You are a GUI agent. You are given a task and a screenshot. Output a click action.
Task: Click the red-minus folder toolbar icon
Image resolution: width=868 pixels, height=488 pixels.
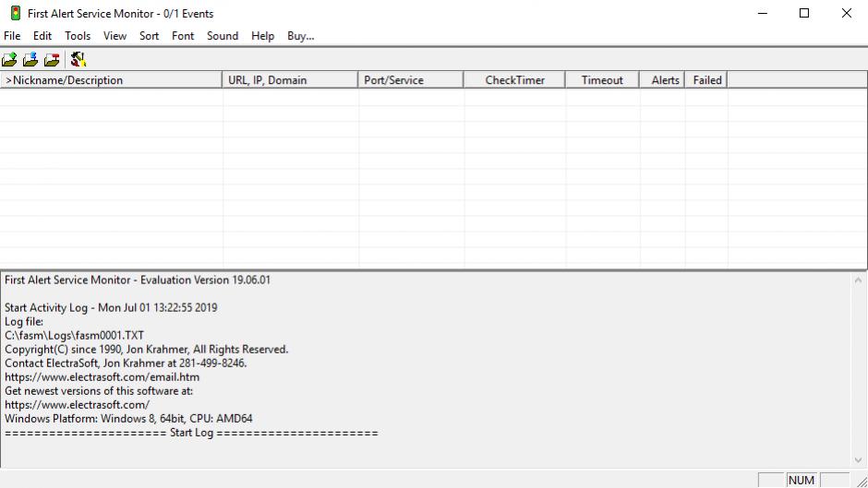pos(52,59)
